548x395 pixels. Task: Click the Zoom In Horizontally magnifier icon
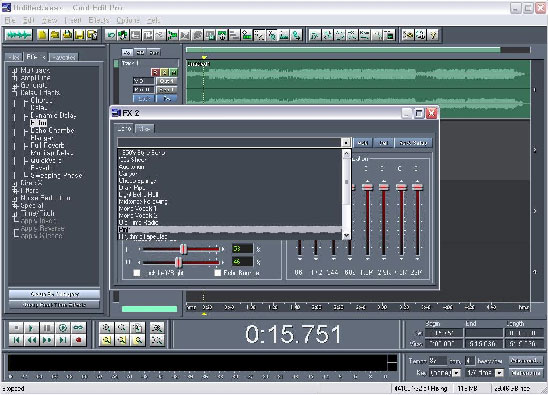point(106,328)
